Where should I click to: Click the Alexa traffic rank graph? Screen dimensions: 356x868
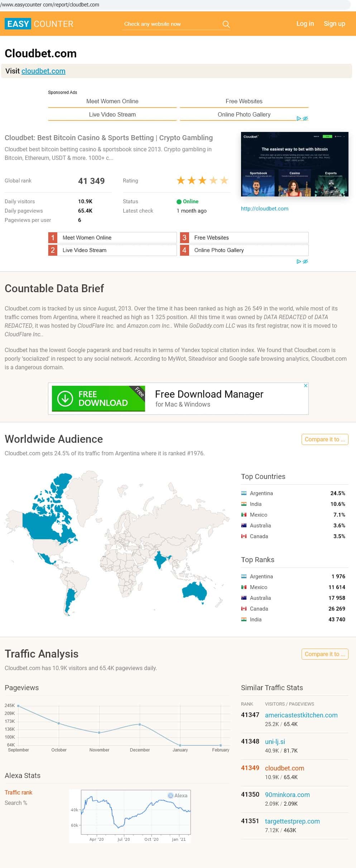tap(130, 816)
